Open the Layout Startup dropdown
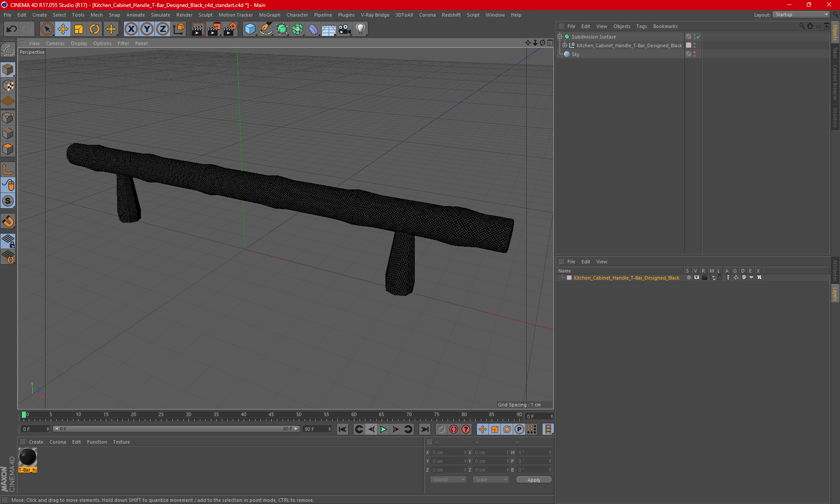Viewport: 840px width, 504px height. [801, 14]
